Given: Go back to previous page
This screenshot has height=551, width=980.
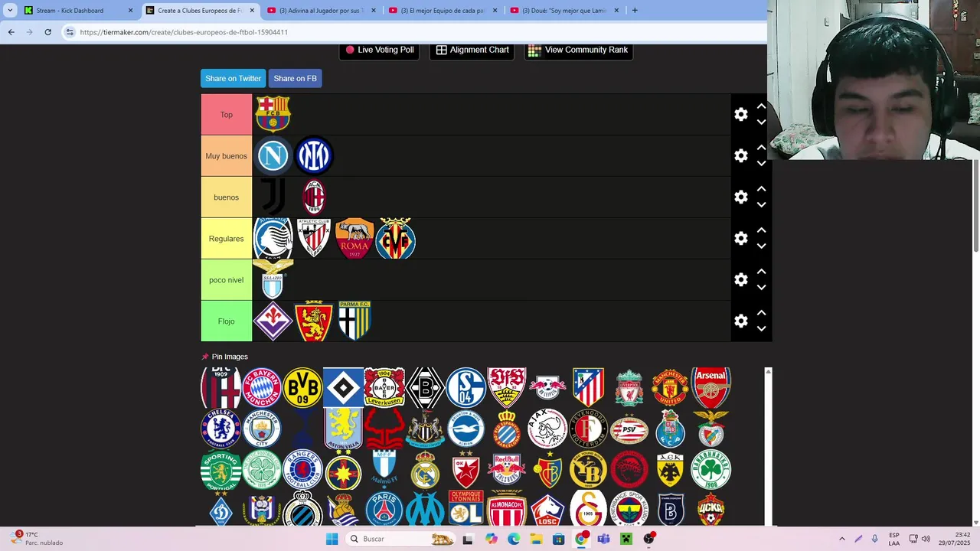Looking at the screenshot, I should 11,32.
